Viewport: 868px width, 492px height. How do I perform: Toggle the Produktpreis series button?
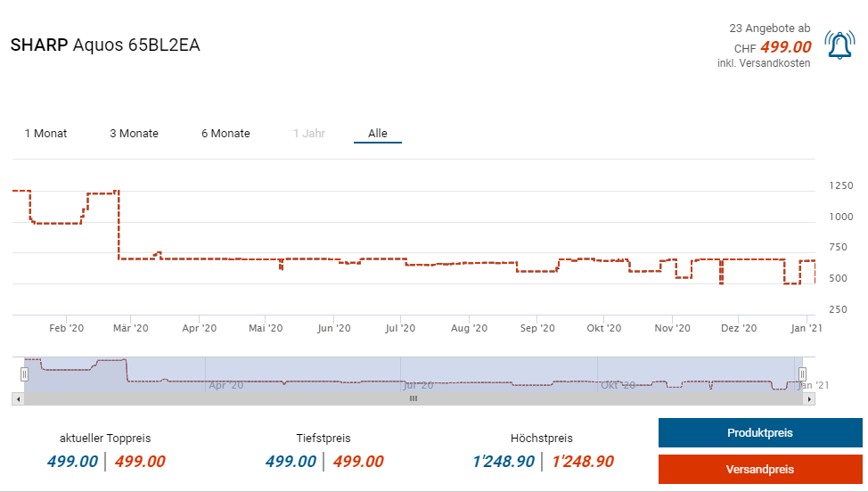click(x=759, y=433)
